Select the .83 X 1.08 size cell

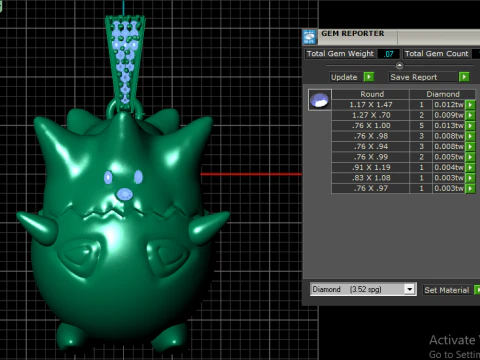coord(371,178)
